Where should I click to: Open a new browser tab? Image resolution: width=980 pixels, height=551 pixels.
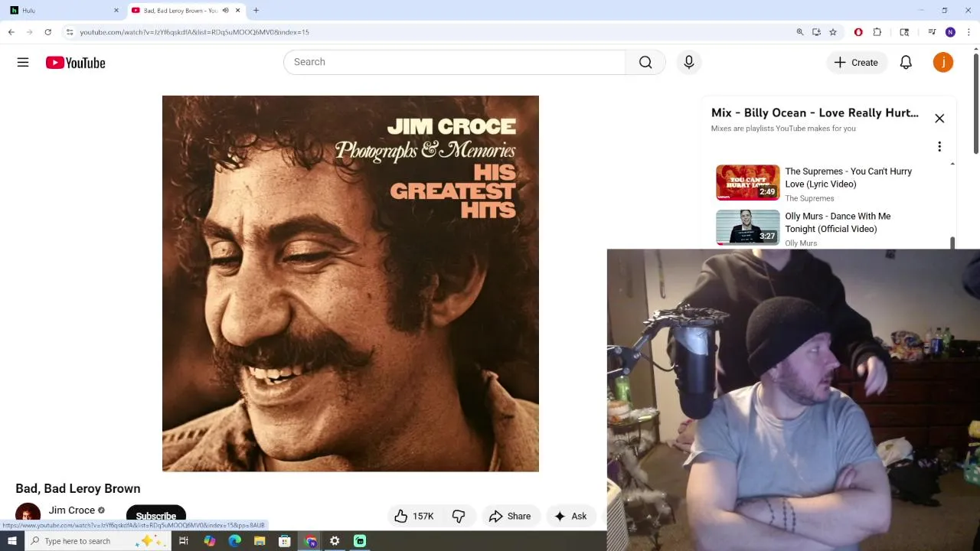[x=256, y=11]
